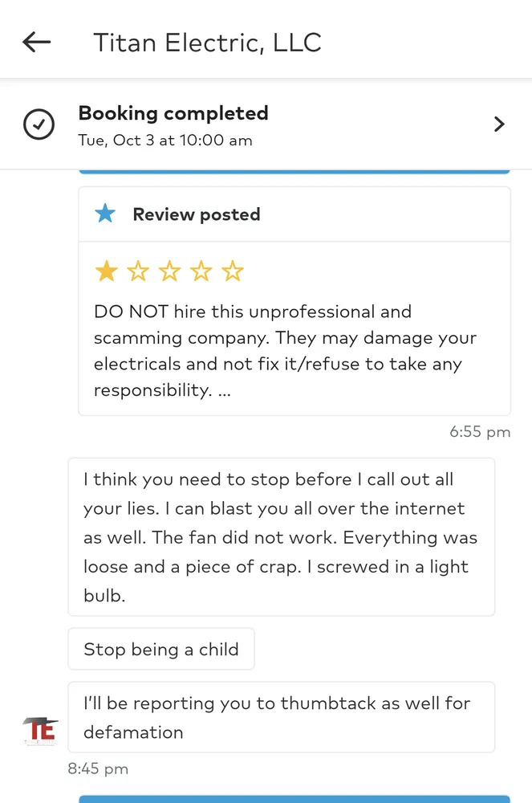Click the 8:45 pm message timestamp
532x803 pixels.
pyautogui.click(x=98, y=768)
